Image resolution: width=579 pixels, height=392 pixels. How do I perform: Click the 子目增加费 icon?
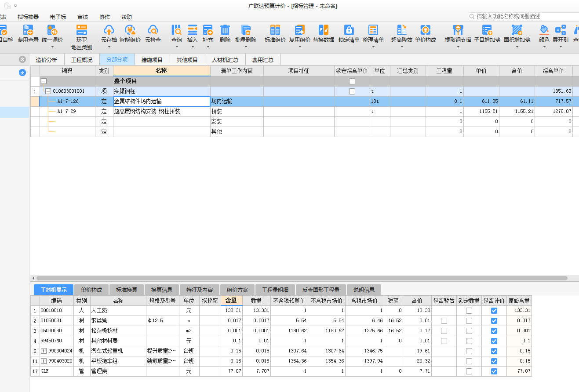coord(487,30)
